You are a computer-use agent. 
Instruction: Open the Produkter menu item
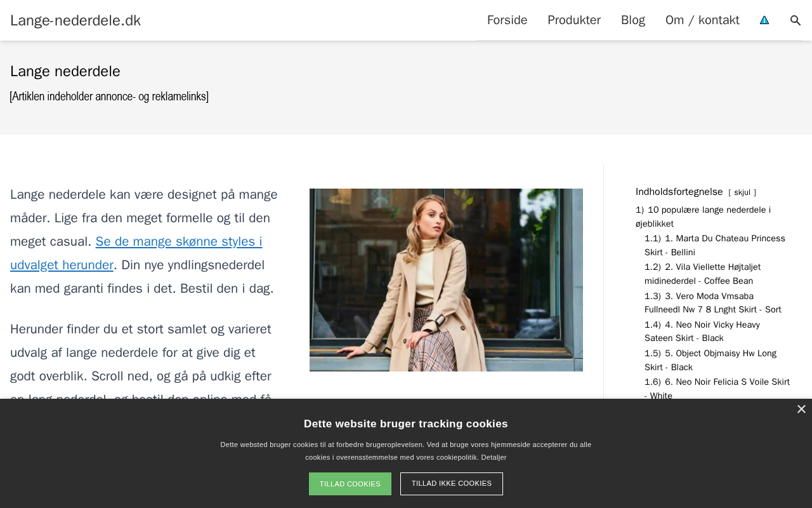(573, 20)
